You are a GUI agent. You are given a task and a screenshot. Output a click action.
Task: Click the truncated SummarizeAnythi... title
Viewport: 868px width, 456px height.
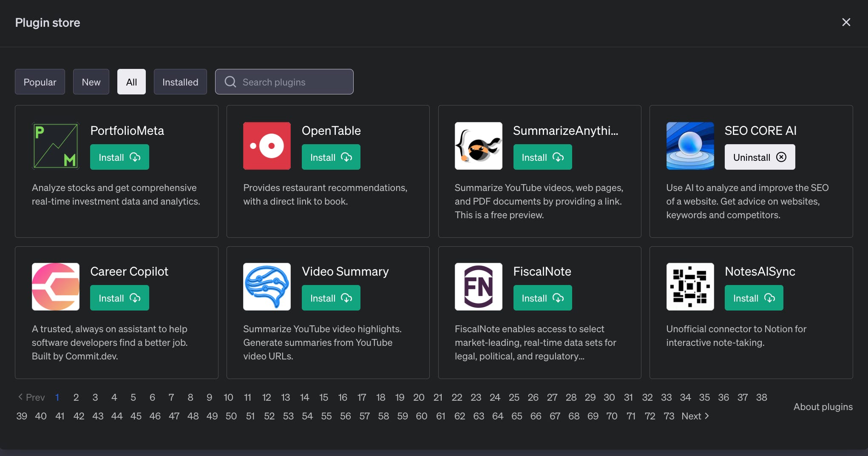[566, 131]
